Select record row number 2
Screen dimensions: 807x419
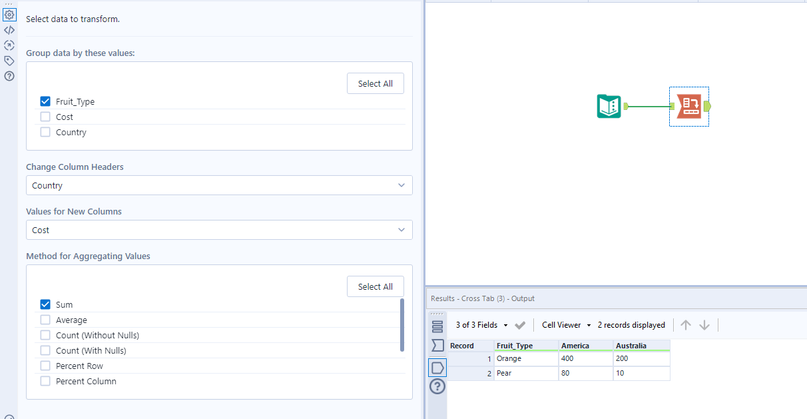pos(471,373)
